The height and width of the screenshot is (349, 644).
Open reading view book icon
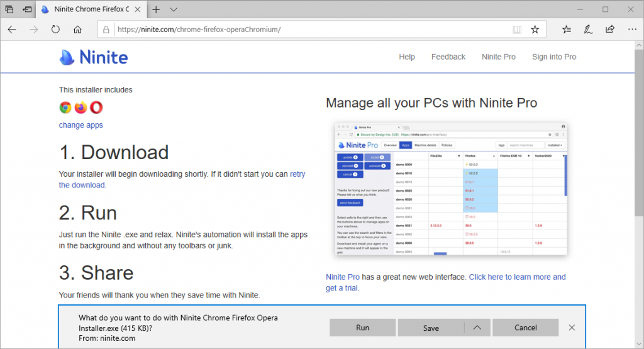pyautogui.click(x=517, y=30)
